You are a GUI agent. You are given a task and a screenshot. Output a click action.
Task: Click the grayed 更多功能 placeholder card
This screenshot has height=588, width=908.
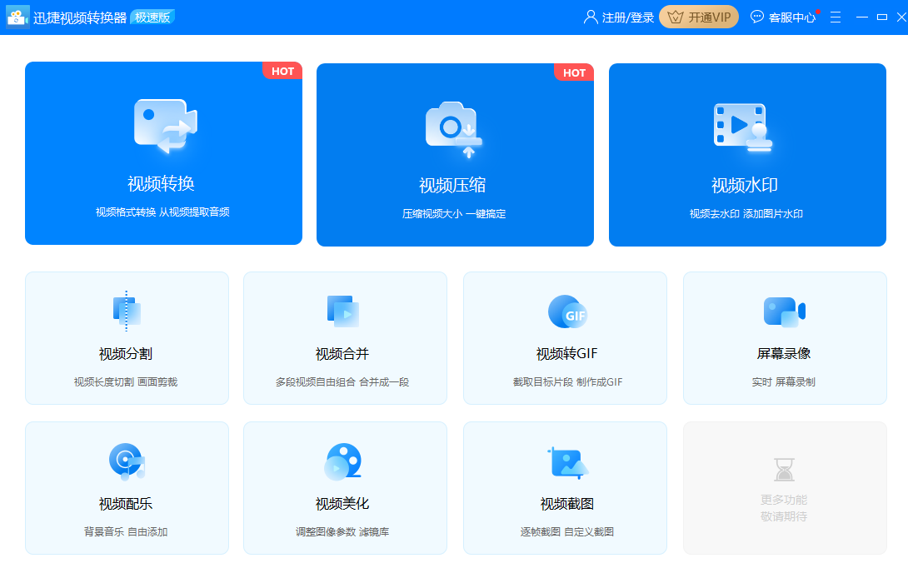pos(784,487)
